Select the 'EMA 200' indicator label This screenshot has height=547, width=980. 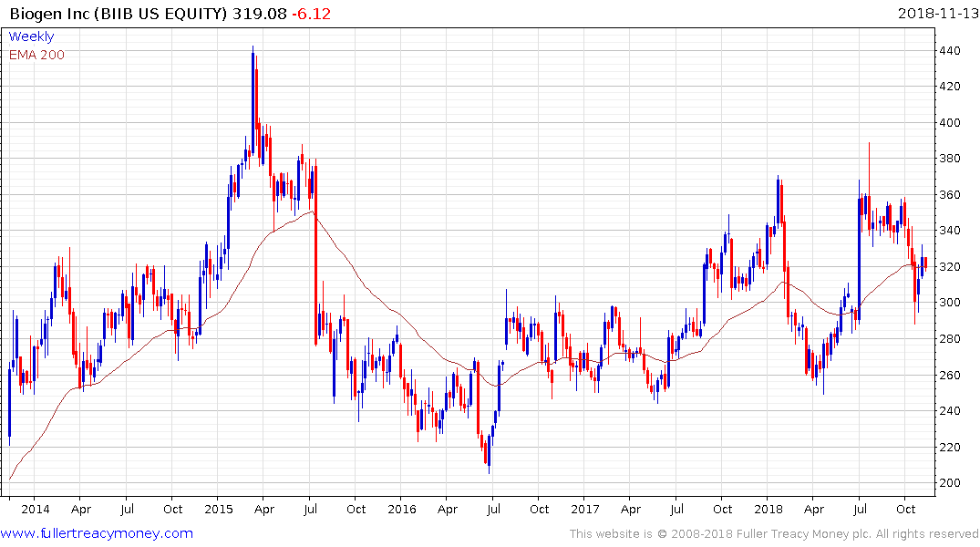click(x=36, y=55)
